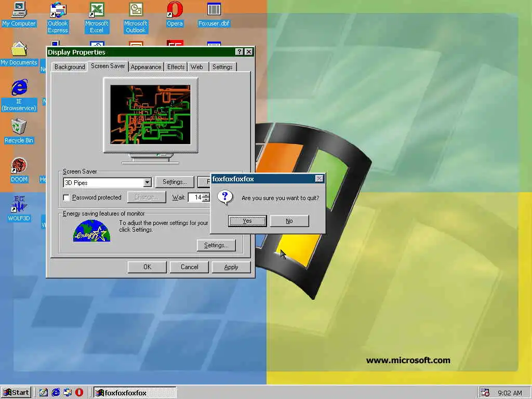Decrease the Wait minutes with the down arrow

206,199
